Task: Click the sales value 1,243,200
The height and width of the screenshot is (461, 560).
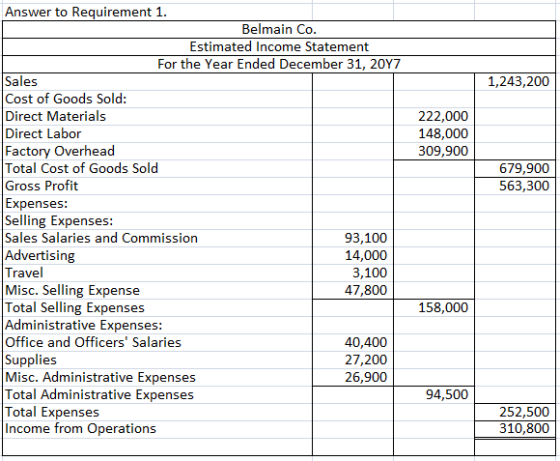Action: tap(518, 81)
